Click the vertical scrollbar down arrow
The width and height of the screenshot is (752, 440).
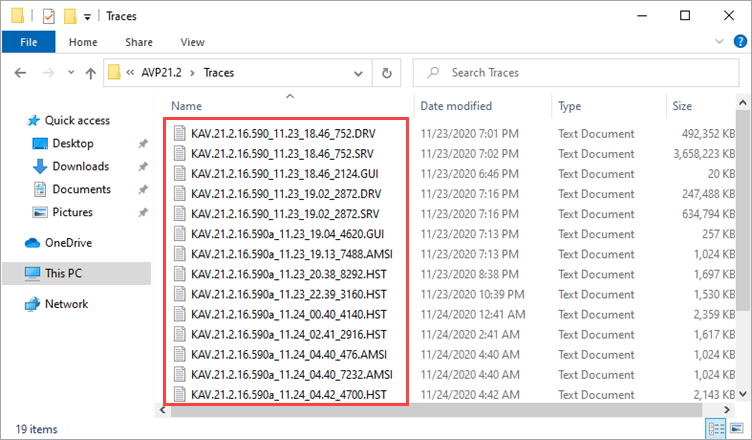(x=742, y=394)
